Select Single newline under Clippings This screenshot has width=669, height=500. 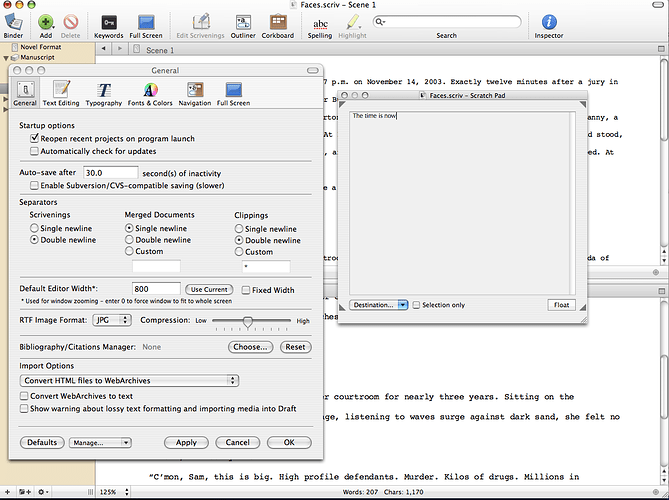pos(239,229)
